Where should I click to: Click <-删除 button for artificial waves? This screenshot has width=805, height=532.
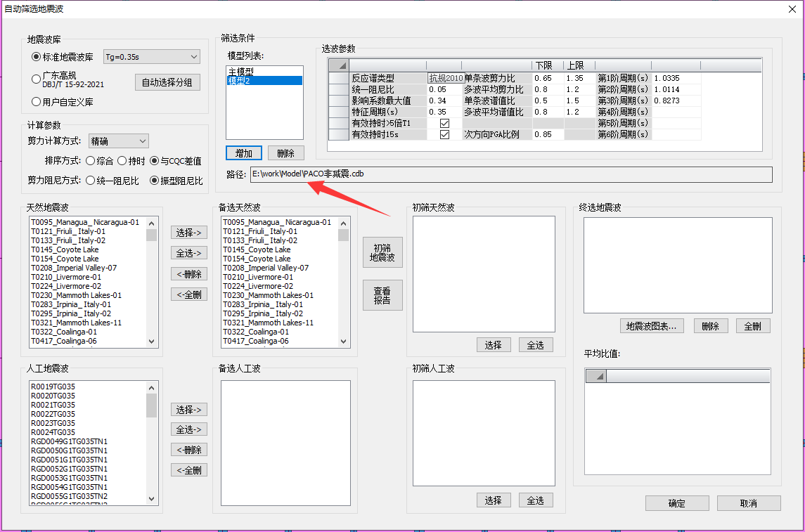click(189, 449)
